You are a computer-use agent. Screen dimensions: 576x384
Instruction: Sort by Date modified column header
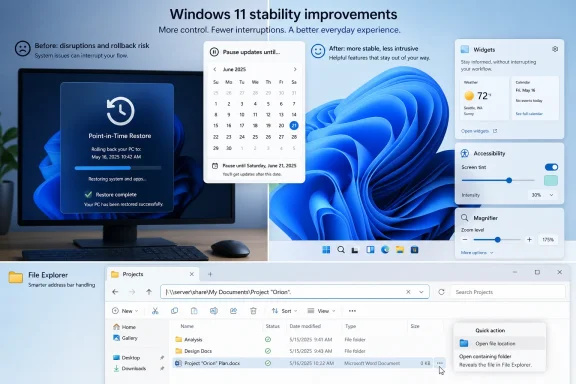tap(305, 326)
